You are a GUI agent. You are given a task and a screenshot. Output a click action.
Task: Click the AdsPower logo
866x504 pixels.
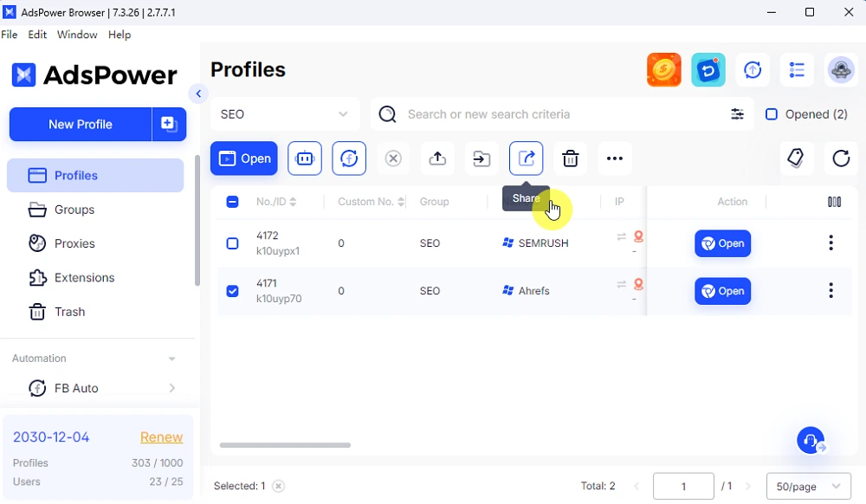pyautogui.click(x=94, y=75)
